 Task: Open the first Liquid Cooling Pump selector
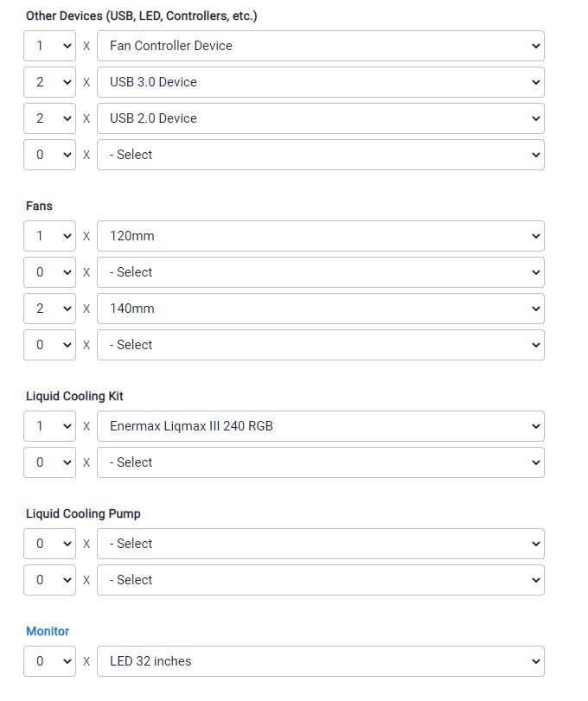[320, 543]
